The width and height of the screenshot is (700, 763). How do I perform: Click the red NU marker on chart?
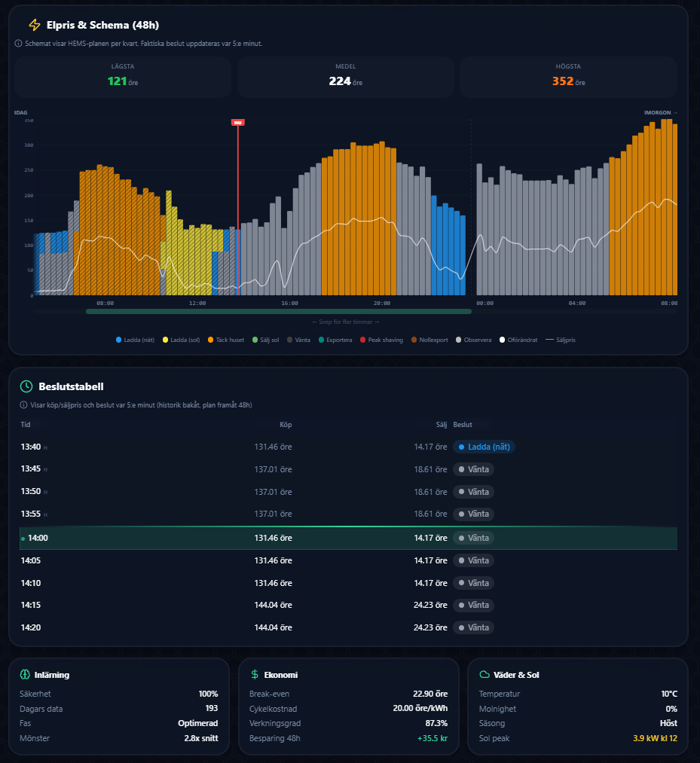(x=238, y=123)
